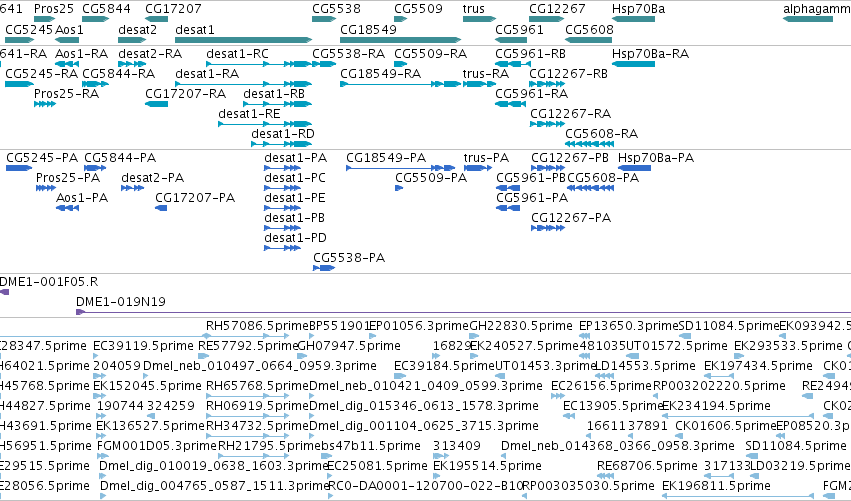Click the CG12267 gene glyph
This screenshot has height=501, width=851.
click(x=547, y=19)
